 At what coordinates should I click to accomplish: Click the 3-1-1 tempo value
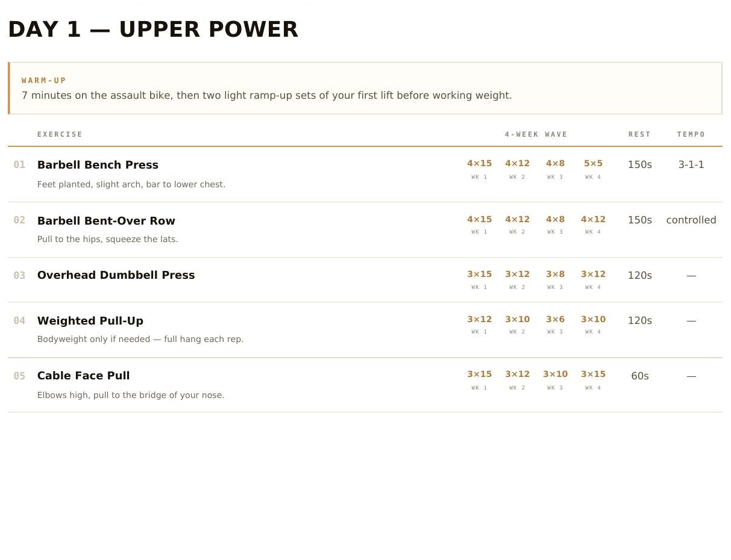pos(691,165)
